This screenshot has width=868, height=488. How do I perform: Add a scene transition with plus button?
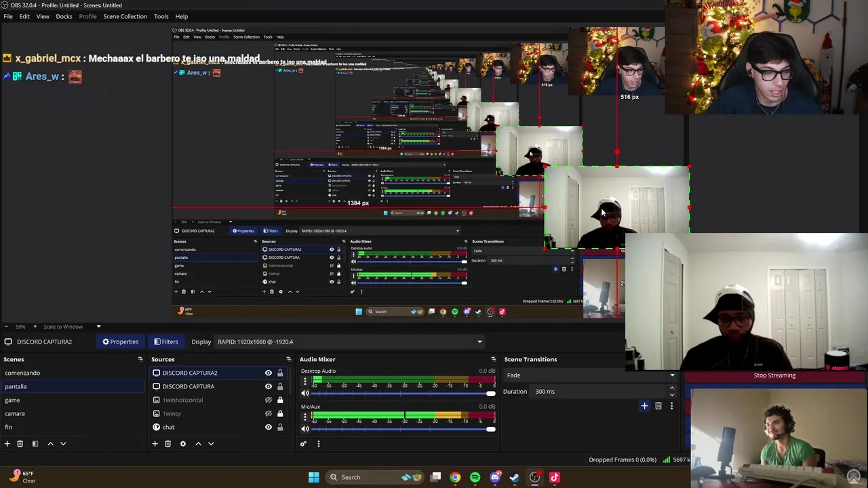pyautogui.click(x=644, y=406)
